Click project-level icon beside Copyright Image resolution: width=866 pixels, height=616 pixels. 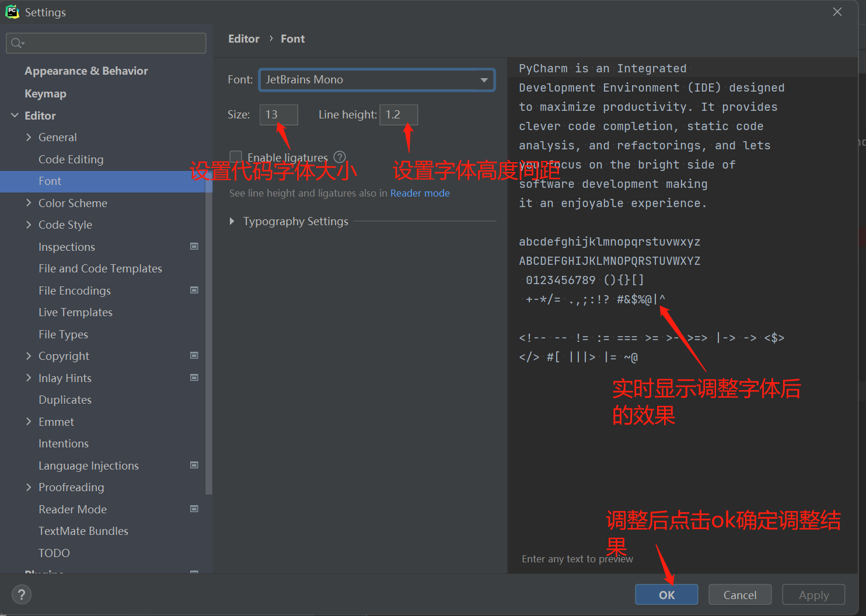click(194, 355)
